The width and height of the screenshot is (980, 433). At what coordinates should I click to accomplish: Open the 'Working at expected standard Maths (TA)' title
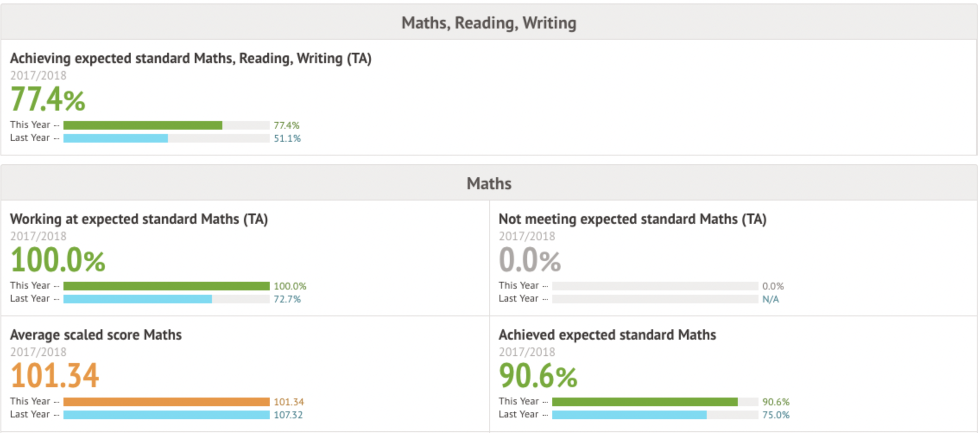click(139, 219)
